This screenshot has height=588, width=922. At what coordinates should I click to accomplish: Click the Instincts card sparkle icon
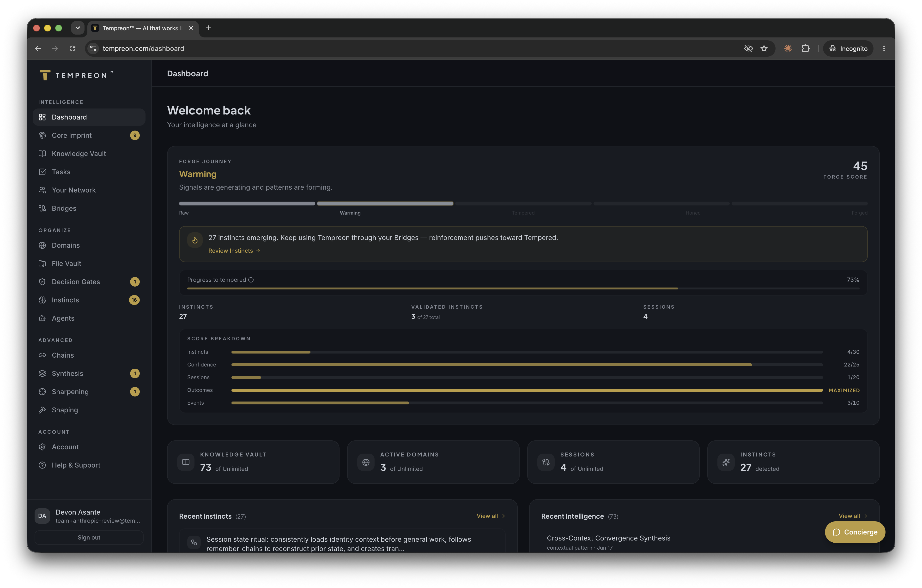(726, 462)
